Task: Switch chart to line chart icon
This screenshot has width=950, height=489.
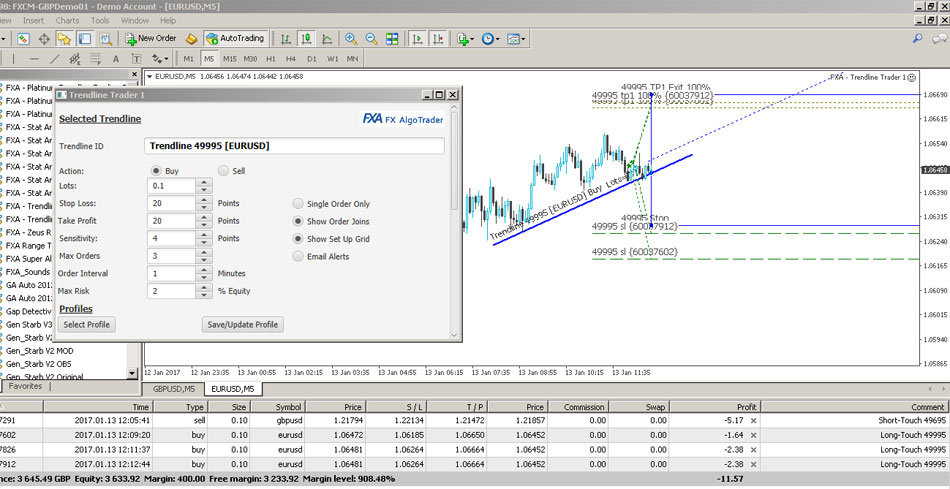Action: (x=327, y=39)
